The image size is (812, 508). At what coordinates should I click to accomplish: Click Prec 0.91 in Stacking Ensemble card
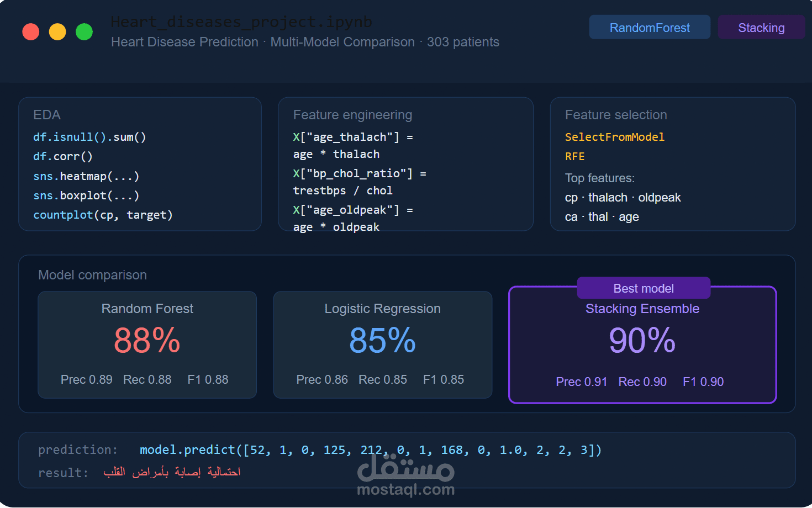582,382
